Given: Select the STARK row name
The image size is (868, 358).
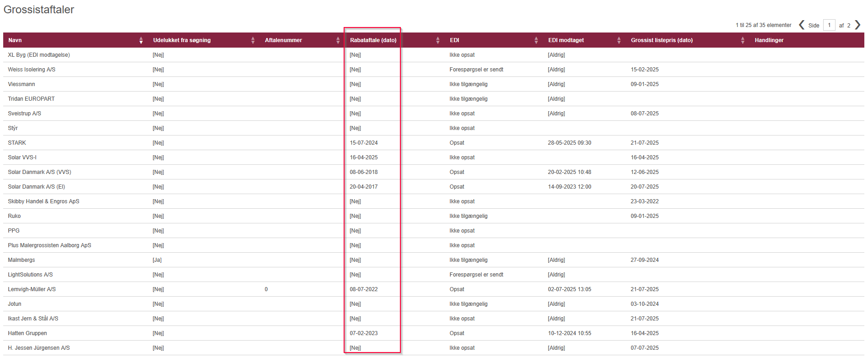Looking at the screenshot, I should pos(17,143).
